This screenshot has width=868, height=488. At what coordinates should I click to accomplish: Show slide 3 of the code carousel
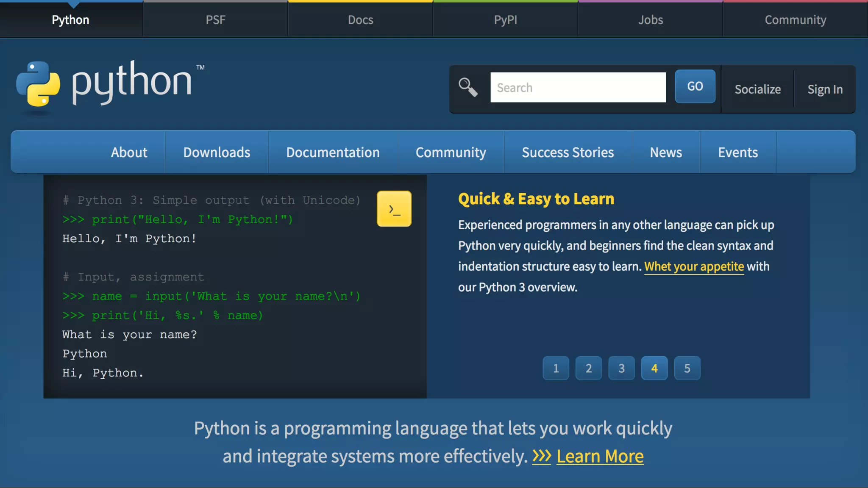click(621, 368)
